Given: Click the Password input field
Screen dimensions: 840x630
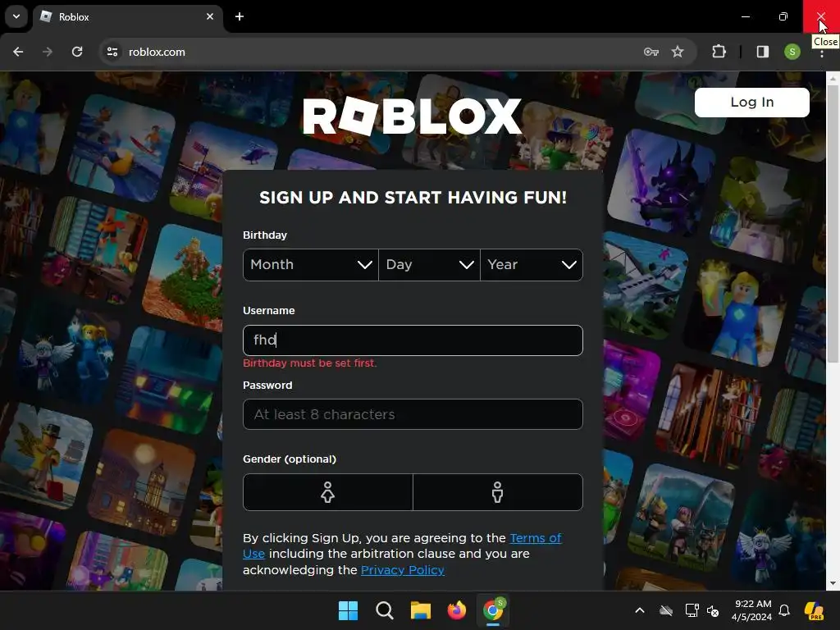Looking at the screenshot, I should point(413,414).
